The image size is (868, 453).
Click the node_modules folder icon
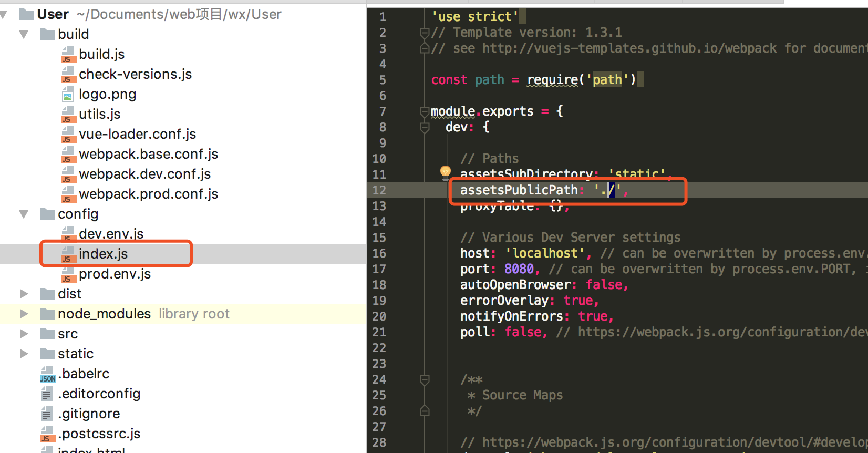click(x=47, y=314)
